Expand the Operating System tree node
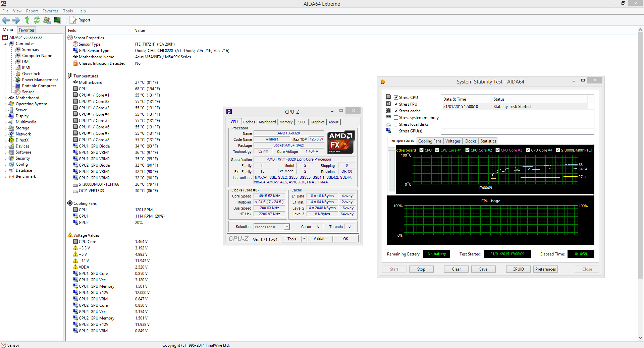644x348 pixels. (x=5, y=104)
